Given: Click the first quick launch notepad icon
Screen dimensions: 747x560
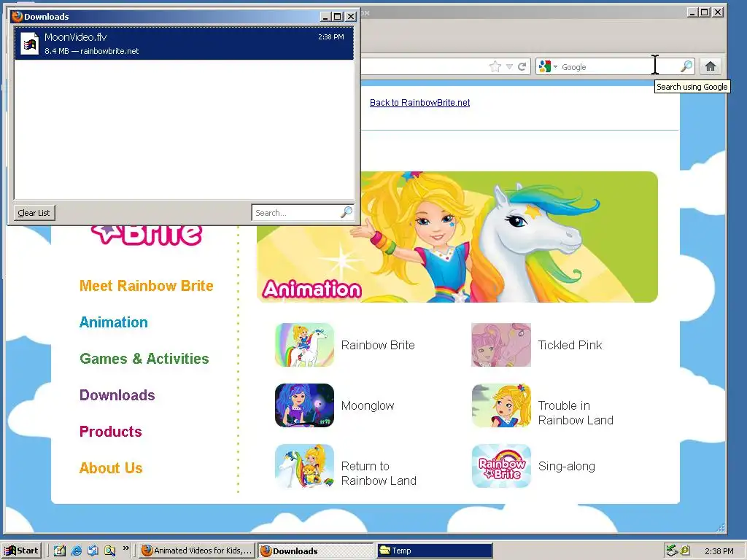Looking at the screenshot, I should pos(60,551).
